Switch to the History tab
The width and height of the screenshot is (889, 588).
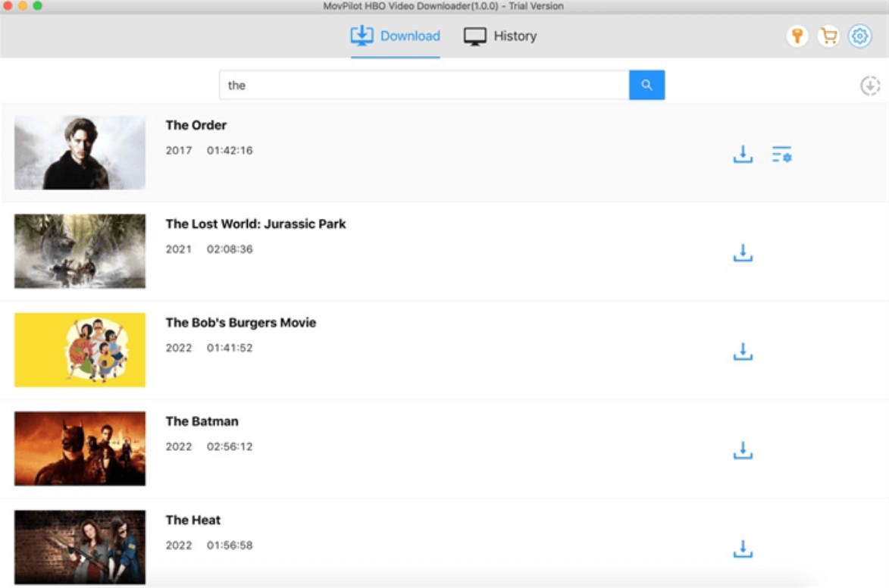point(500,36)
